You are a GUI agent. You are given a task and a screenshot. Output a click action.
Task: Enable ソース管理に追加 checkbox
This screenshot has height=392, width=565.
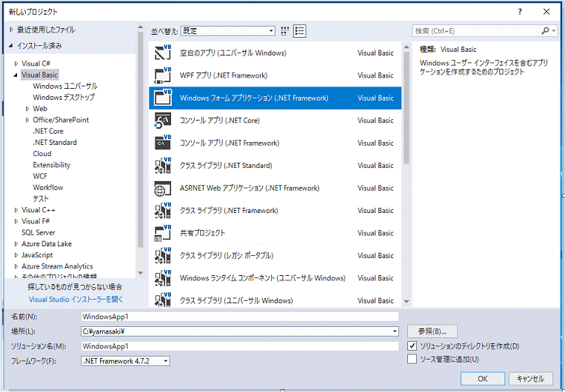(412, 359)
